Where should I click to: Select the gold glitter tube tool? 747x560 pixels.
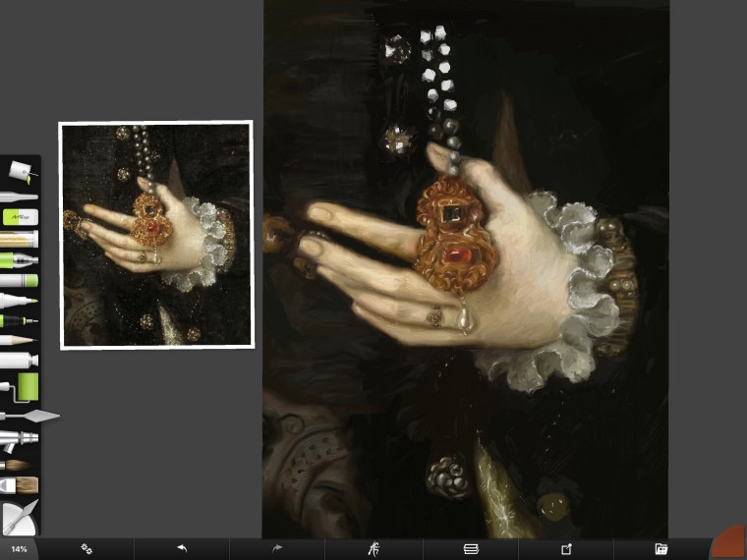click(19, 239)
